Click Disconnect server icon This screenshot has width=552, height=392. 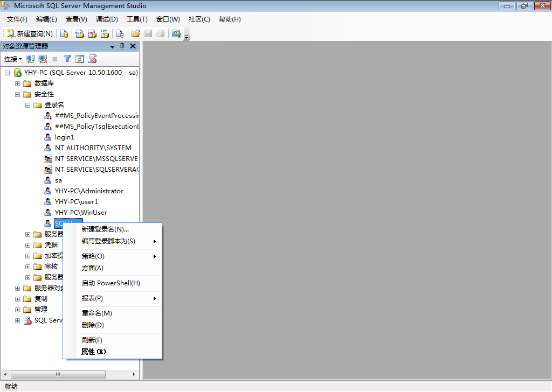pos(43,59)
